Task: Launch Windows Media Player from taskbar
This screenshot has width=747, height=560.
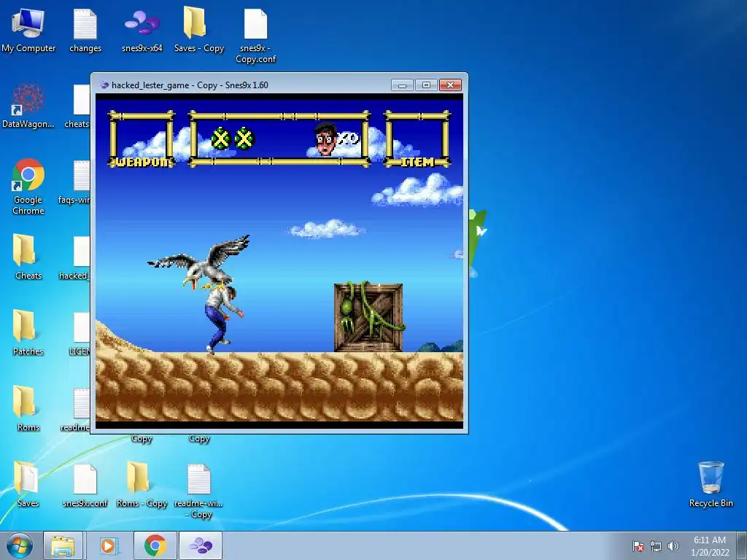Action: click(x=108, y=545)
